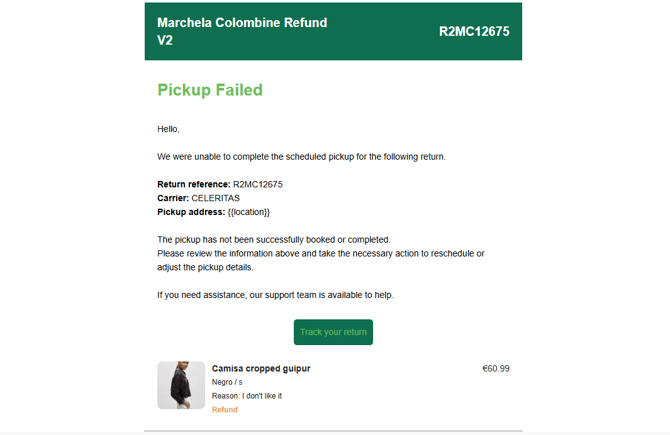The image size is (670, 435).
Task: Click the R2MC12675 code in green header
Action: pos(474,31)
